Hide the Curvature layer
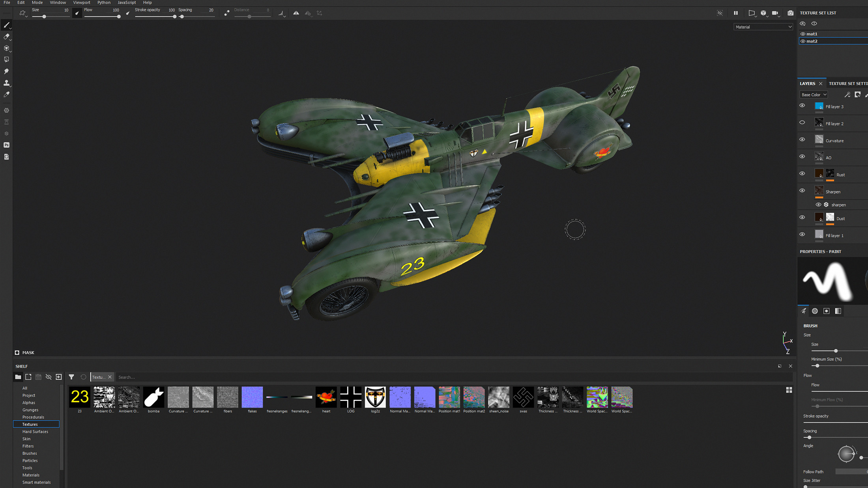The width and height of the screenshot is (868, 488). click(802, 140)
